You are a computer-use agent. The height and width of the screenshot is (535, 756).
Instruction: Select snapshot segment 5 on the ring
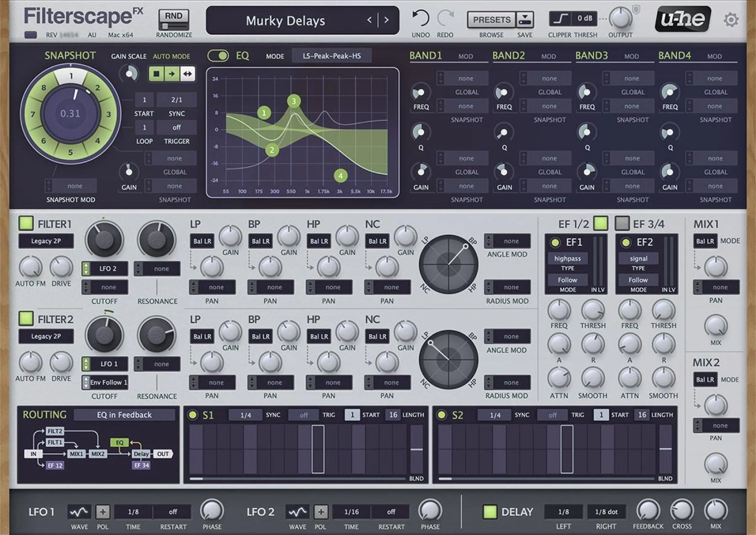tap(70, 152)
